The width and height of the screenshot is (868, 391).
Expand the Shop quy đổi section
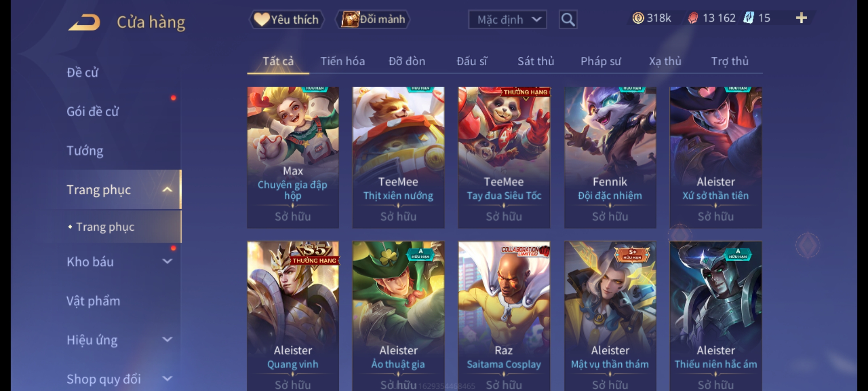click(x=167, y=379)
